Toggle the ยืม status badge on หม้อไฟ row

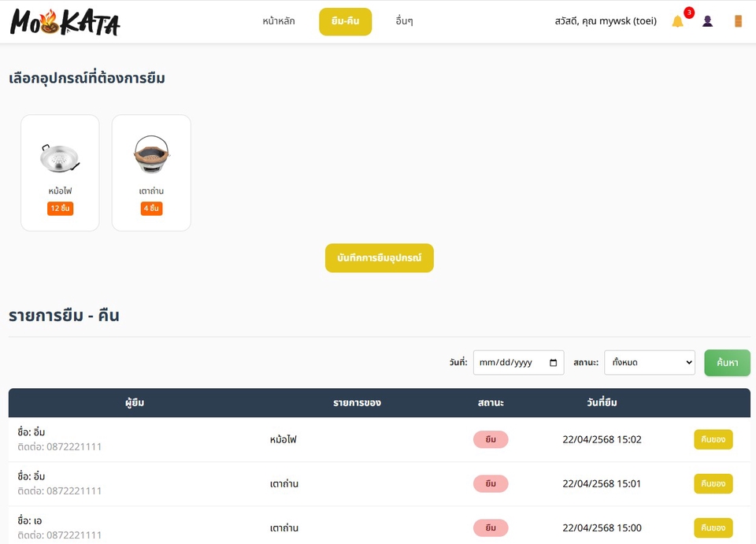click(x=491, y=439)
